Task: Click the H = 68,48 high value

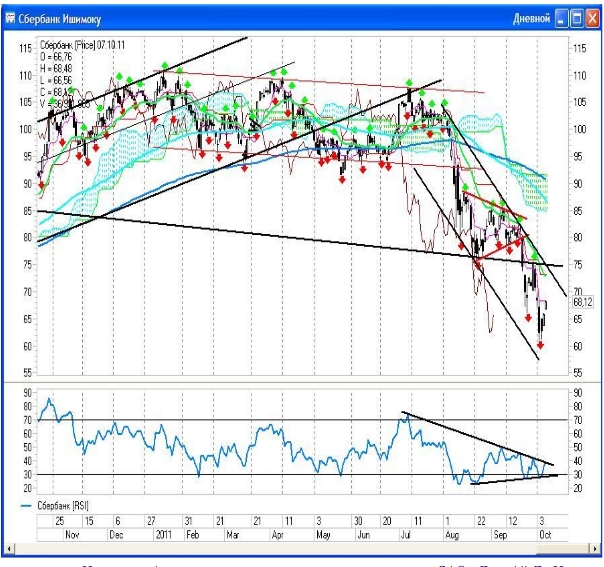Action: [56, 68]
